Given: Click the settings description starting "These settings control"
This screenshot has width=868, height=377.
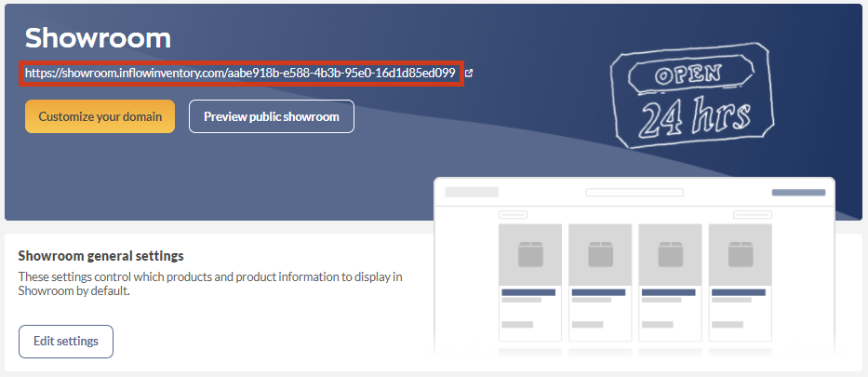Looking at the screenshot, I should pos(210,283).
